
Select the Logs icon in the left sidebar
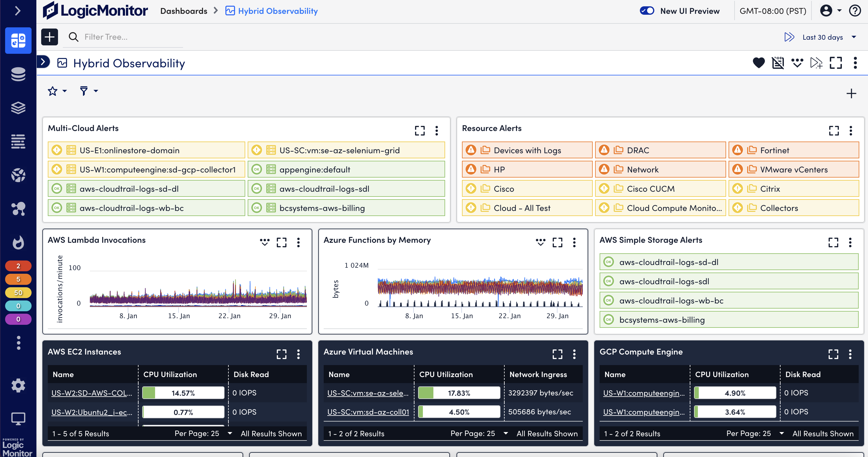coord(18,142)
